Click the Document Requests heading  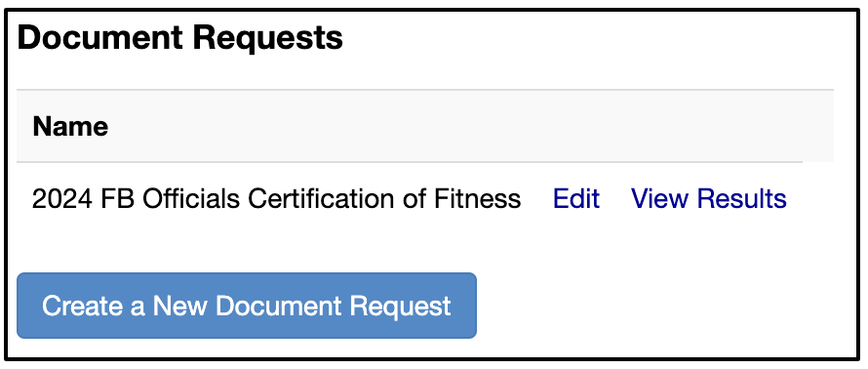pos(179,38)
